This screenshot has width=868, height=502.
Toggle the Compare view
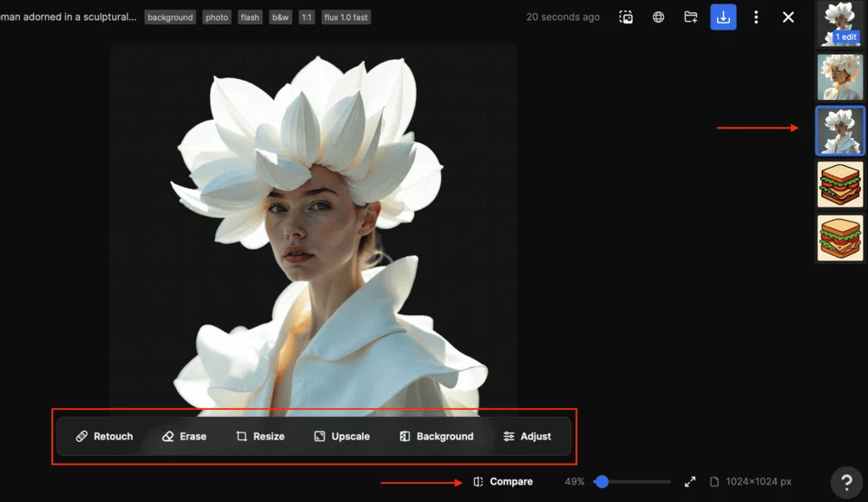coord(503,481)
